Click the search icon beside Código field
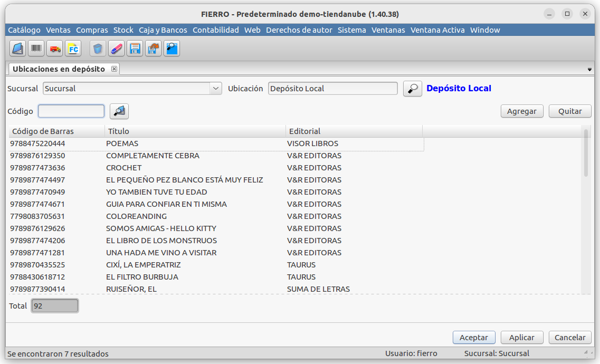The image size is (600, 364). [x=119, y=111]
